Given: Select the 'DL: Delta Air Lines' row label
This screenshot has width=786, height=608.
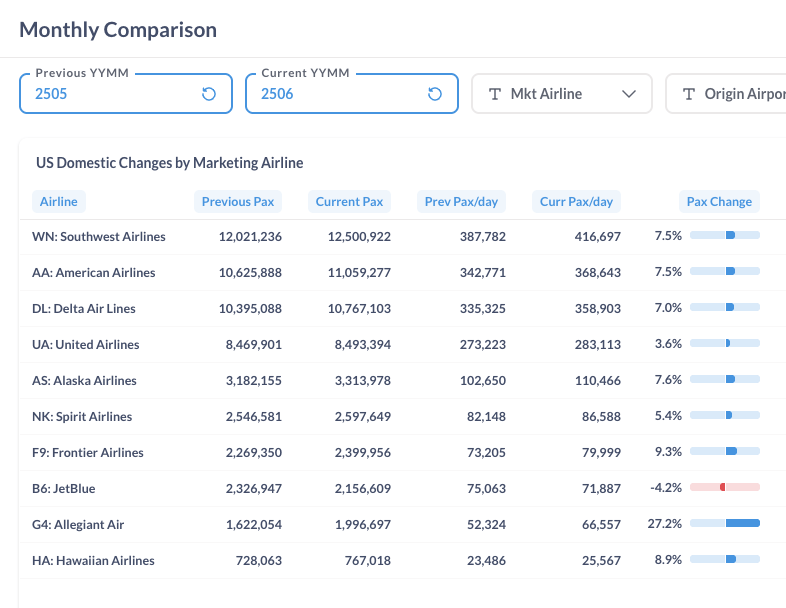Looking at the screenshot, I should (84, 309).
